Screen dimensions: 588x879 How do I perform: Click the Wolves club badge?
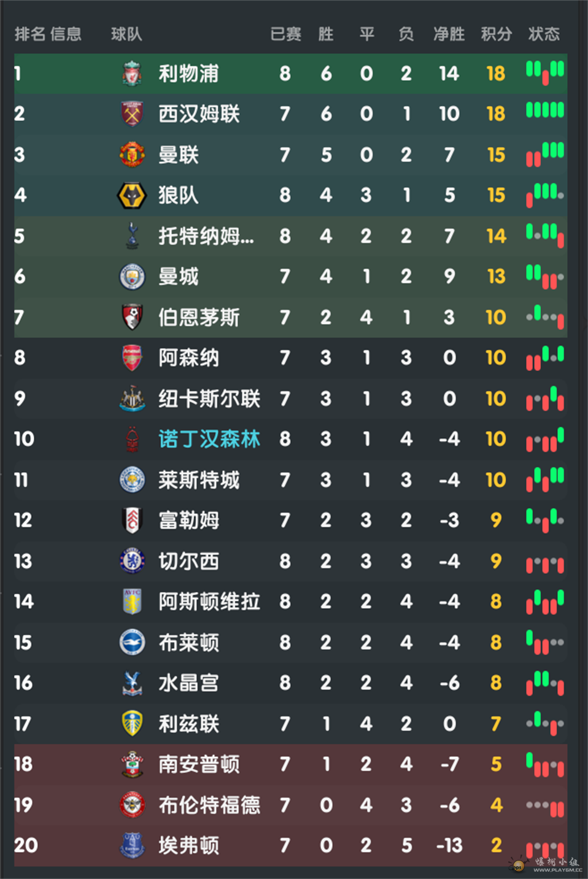tap(132, 195)
